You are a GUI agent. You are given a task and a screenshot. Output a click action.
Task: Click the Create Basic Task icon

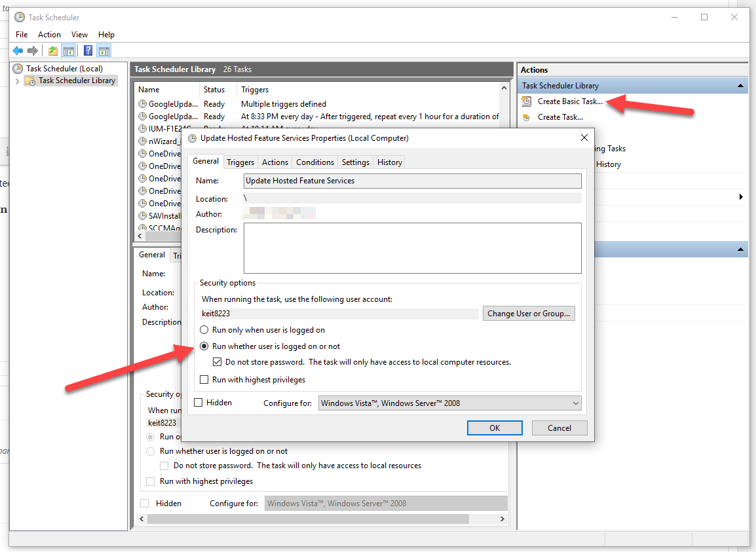(x=525, y=101)
